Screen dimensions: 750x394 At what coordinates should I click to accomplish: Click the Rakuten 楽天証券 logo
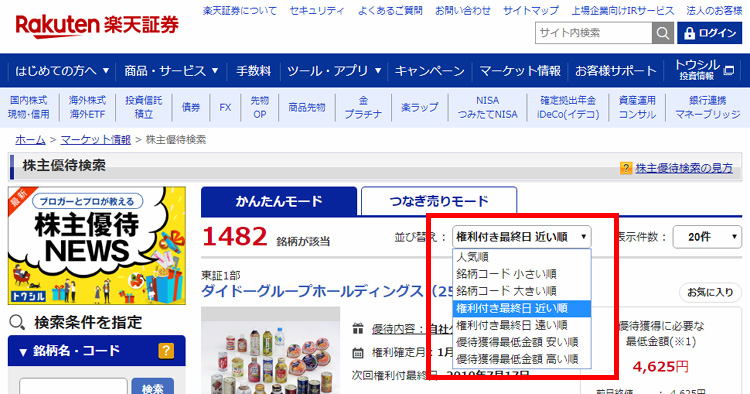97,26
